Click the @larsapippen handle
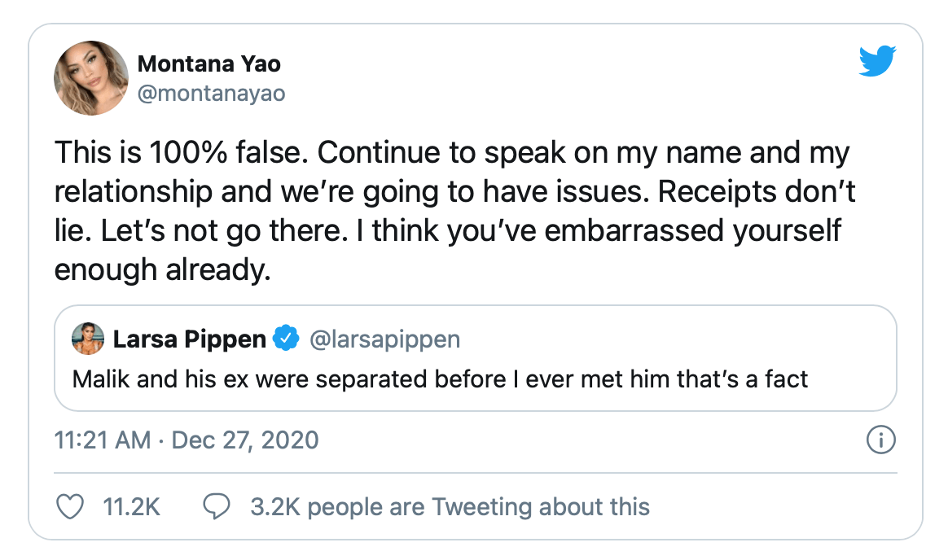The image size is (948, 560). [x=384, y=339]
